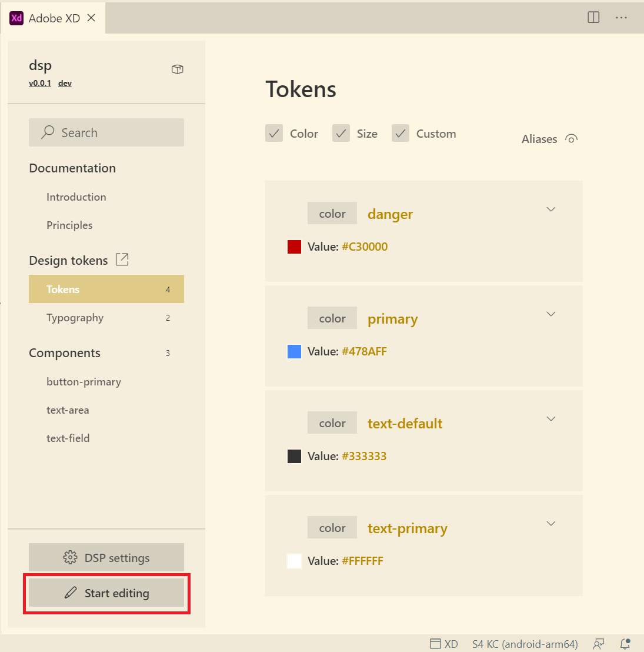Click the color tag on the danger token
Image resolution: width=644 pixels, height=652 pixels.
pos(332,214)
